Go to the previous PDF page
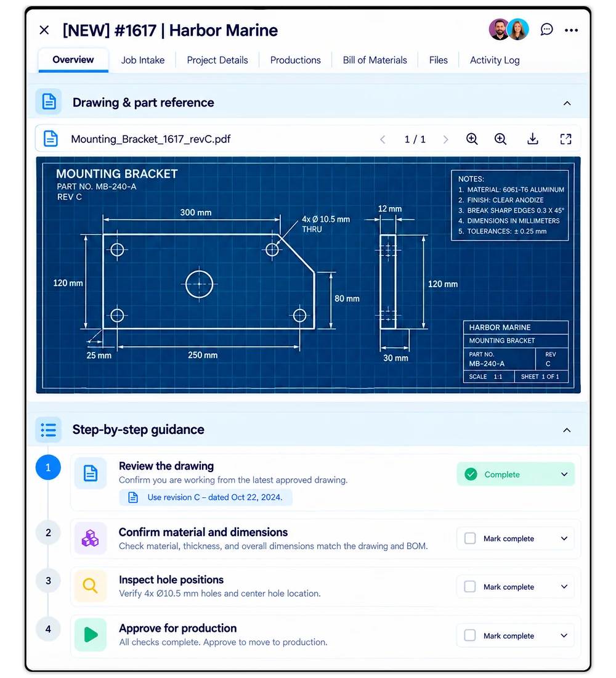 382,139
